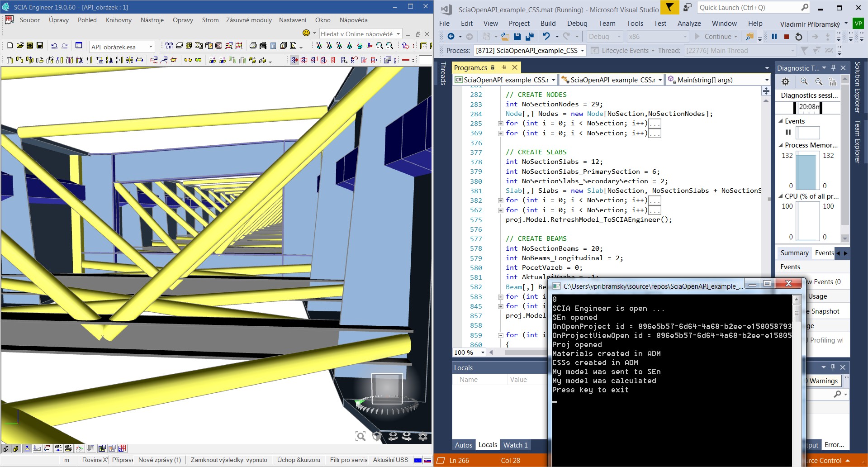
Task: Click the Restart debugging icon
Action: pos(799,36)
